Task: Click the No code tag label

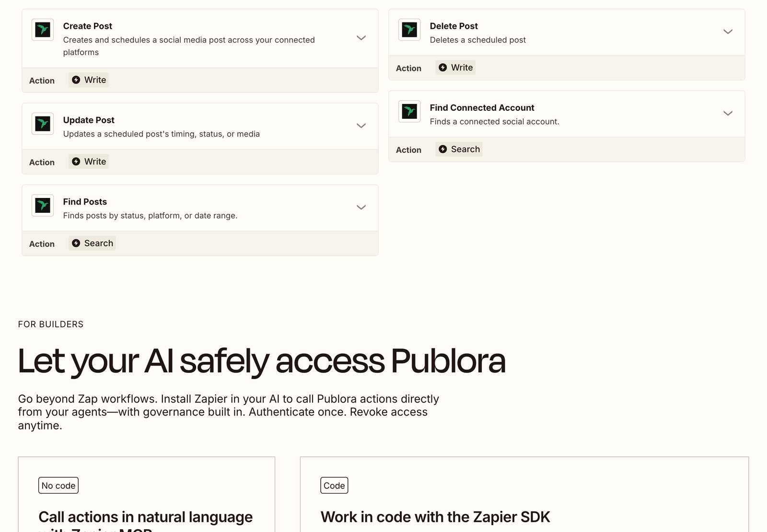Action: [x=58, y=486]
